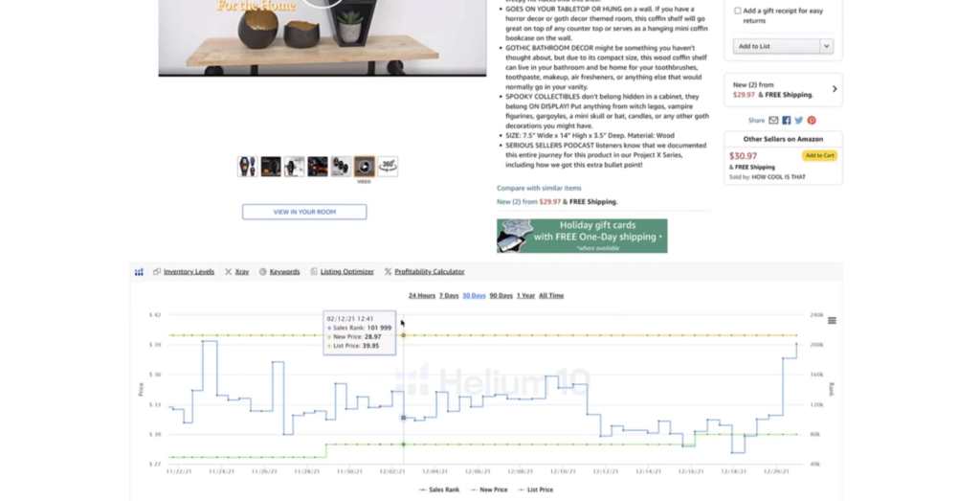The image size is (980, 501).
Task: Open New (2) from $29.97 link below bullets
Action: 557,202
